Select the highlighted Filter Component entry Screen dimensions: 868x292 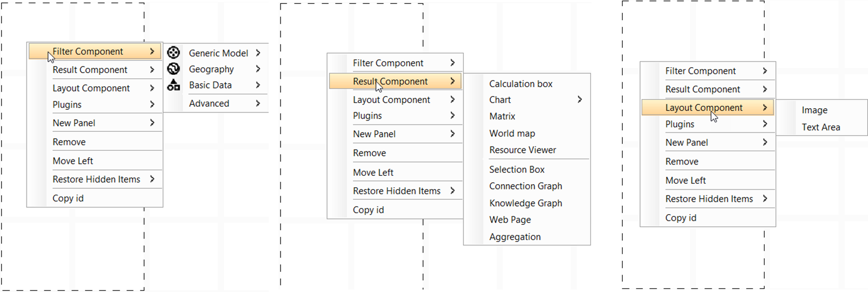(88, 51)
